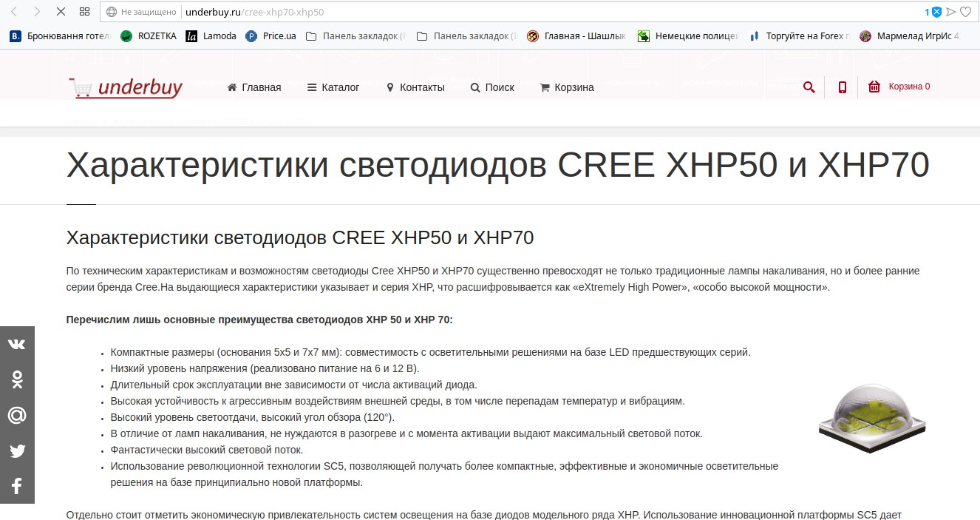Open the Price.ua bookmark
Viewport: 980px width, 520px height.
pos(271,36)
